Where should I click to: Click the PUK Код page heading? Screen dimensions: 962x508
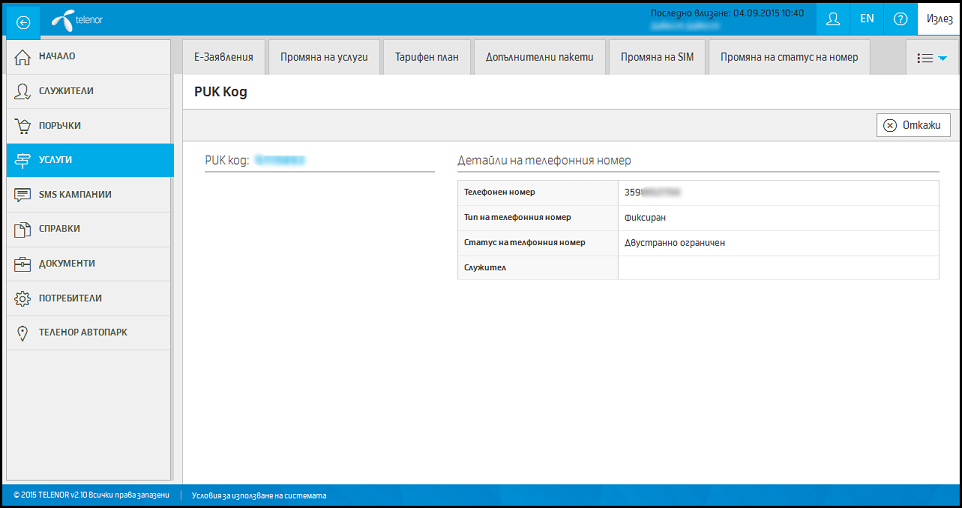[221, 93]
